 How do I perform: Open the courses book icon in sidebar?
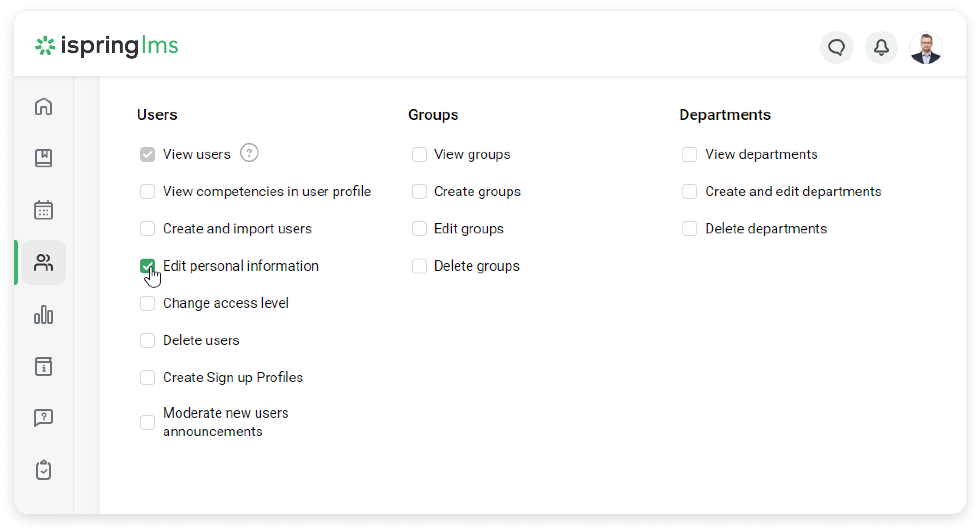44,158
